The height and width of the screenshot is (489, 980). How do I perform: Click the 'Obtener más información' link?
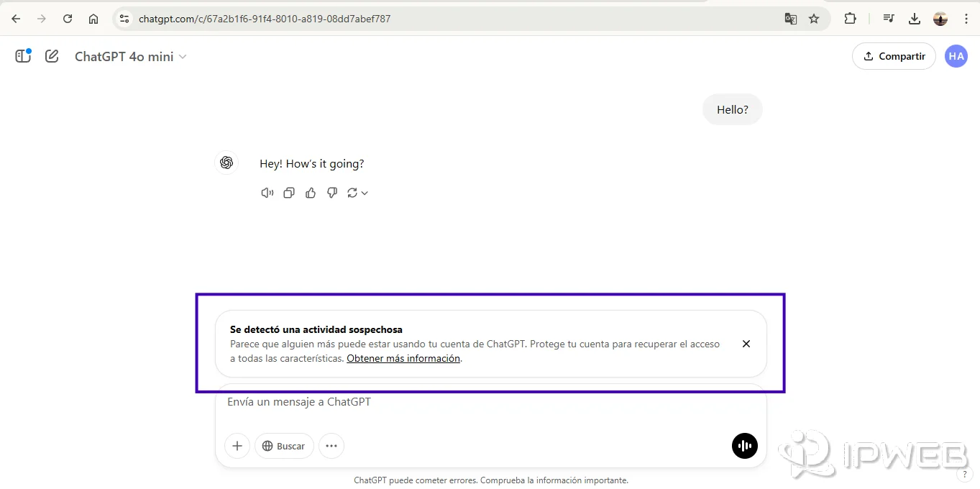pyautogui.click(x=403, y=358)
